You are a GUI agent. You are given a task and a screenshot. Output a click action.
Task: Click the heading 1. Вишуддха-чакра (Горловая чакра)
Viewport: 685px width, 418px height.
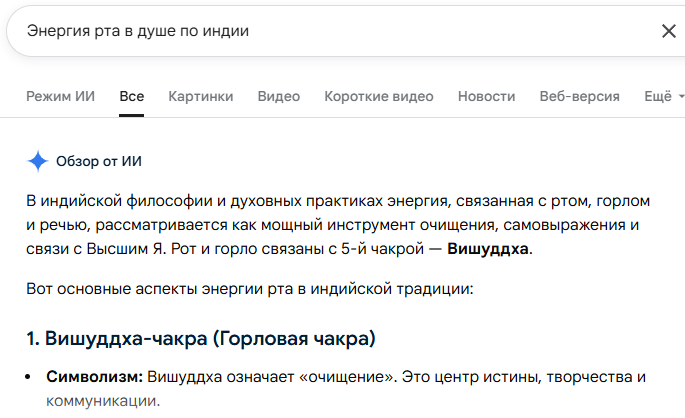[x=201, y=339]
